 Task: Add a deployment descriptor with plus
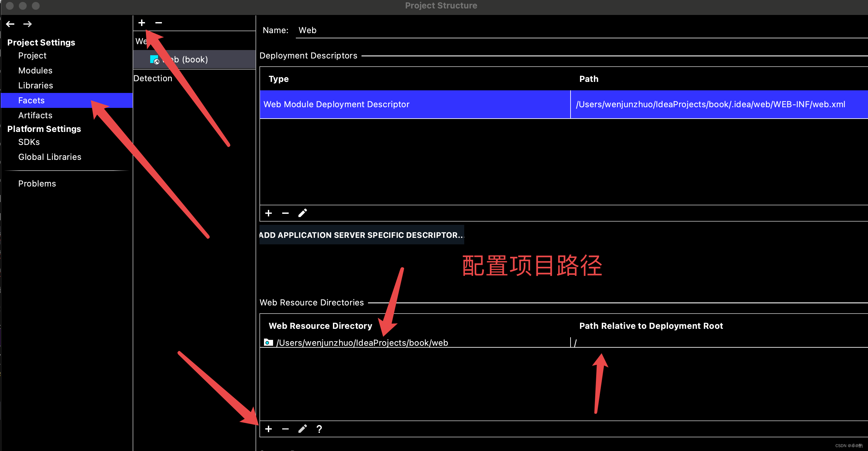268,213
